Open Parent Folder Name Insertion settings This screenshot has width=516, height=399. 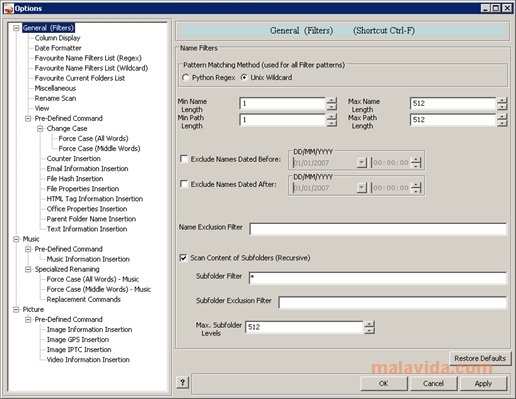(x=91, y=219)
